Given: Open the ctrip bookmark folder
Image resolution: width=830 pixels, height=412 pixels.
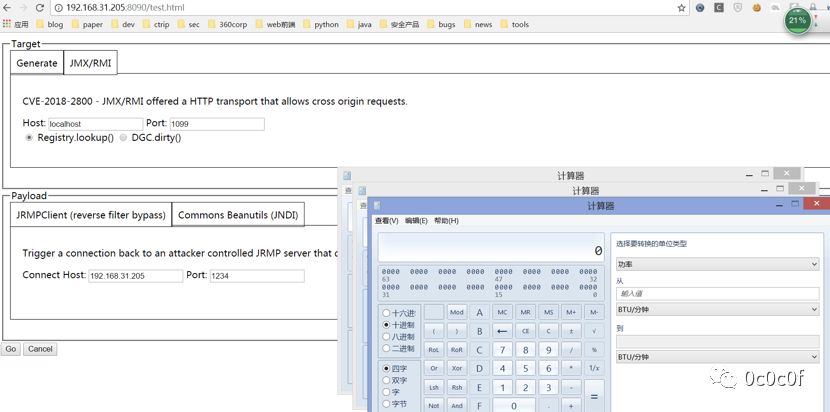Looking at the screenshot, I should 156,24.
